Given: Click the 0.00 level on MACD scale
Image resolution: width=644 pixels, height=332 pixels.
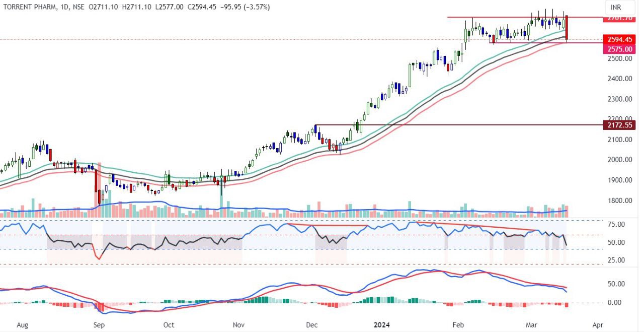Looking at the screenshot, I should pyautogui.click(x=616, y=303).
